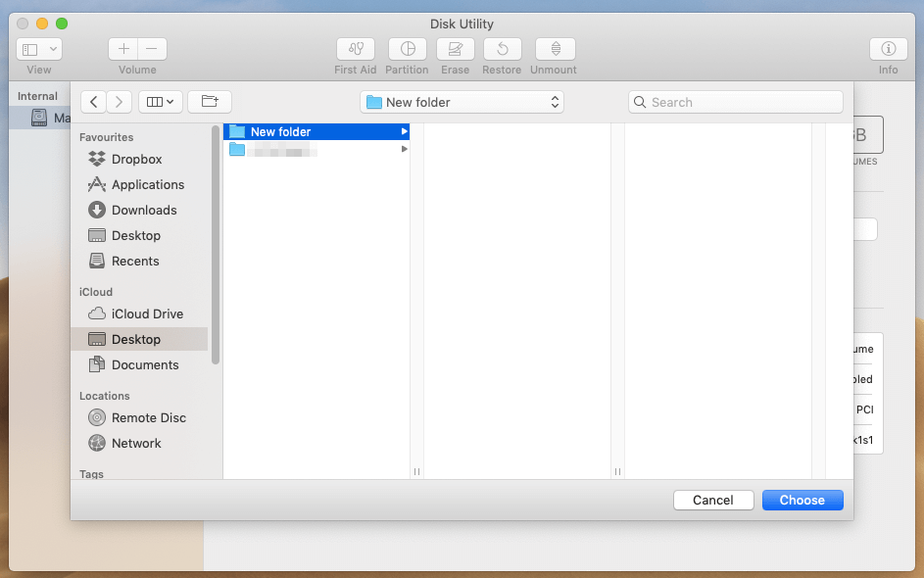Show Info for the selected disk
The image size is (924, 578).
point(888,49)
